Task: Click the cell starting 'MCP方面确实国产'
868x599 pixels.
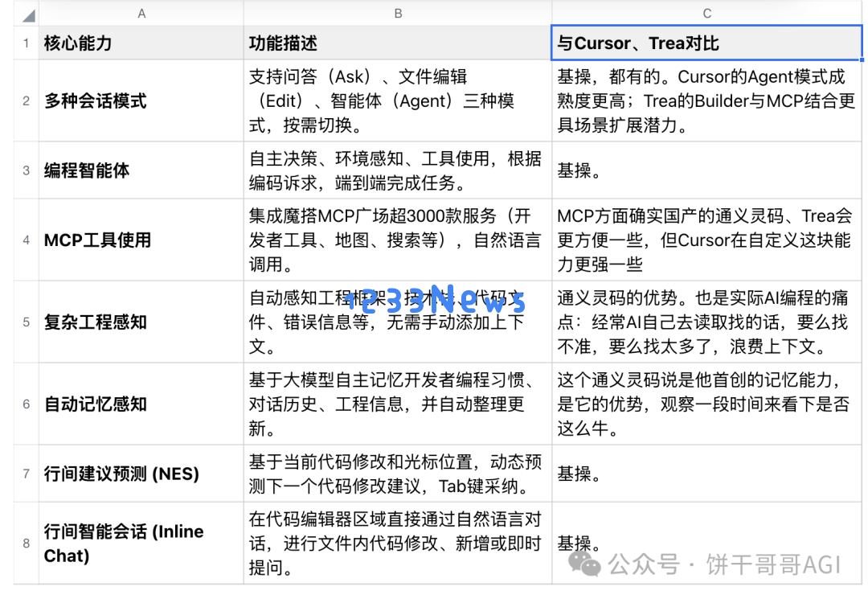Action: click(707, 240)
